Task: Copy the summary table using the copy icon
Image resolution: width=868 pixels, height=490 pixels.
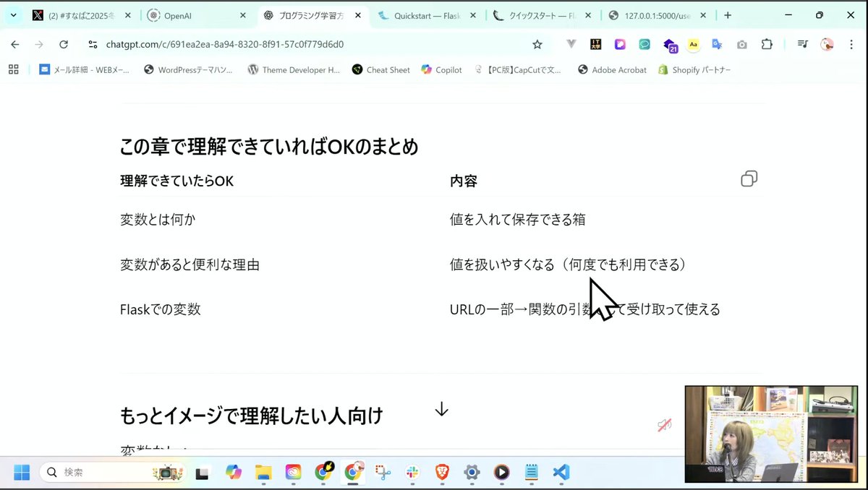Action: 749,179
